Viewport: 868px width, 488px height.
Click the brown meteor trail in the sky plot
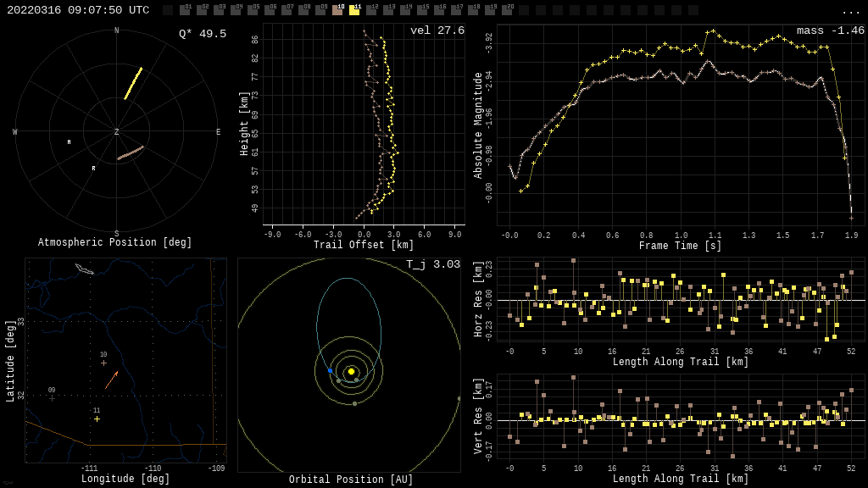click(x=131, y=152)
